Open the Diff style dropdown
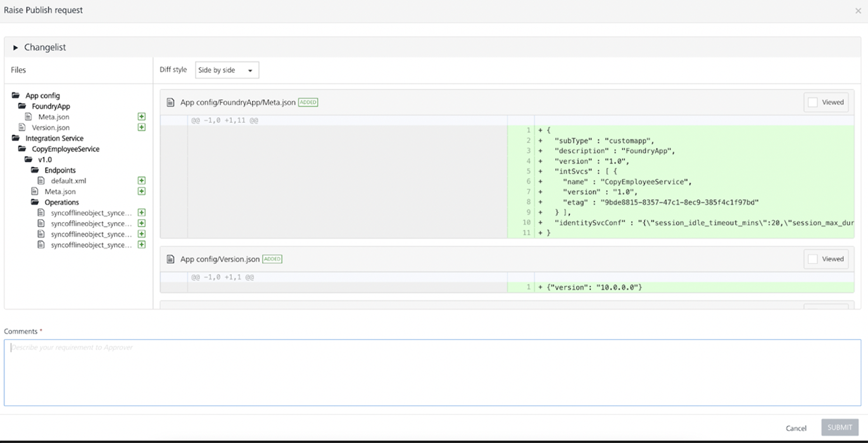The width and height of the screenshot is (868, 443). (x=227, y=70)
